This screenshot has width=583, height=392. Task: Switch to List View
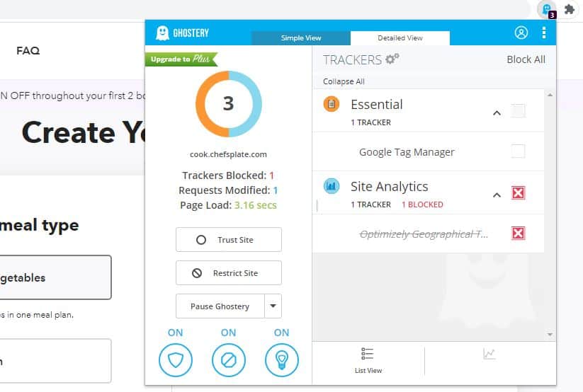click(x=368, y=360)
